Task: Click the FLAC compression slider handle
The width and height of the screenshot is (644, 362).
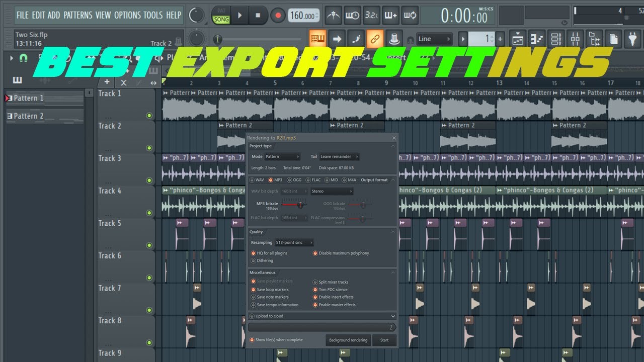Action: pos(363,218)
